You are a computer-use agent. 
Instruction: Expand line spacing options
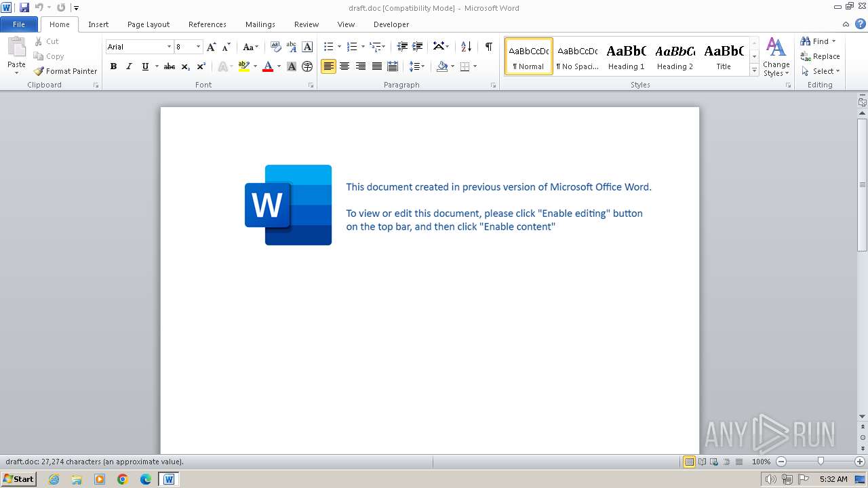(x=417, y=66)
